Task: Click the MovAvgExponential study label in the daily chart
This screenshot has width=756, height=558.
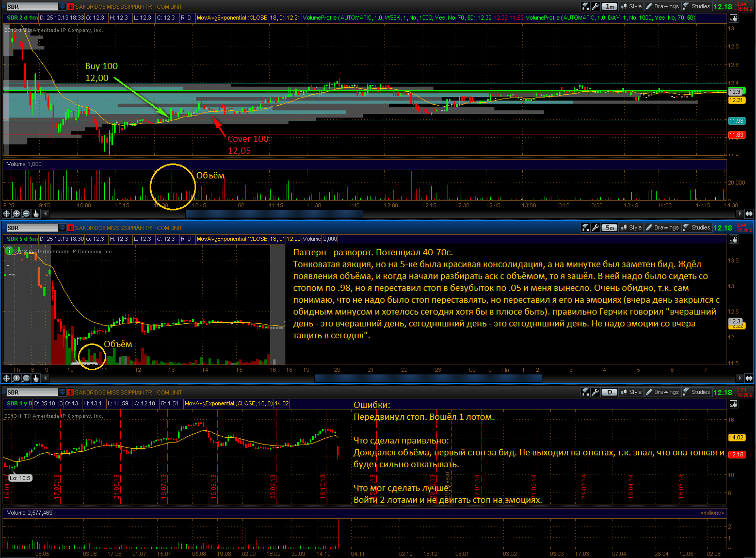Action: pos(229,403)
